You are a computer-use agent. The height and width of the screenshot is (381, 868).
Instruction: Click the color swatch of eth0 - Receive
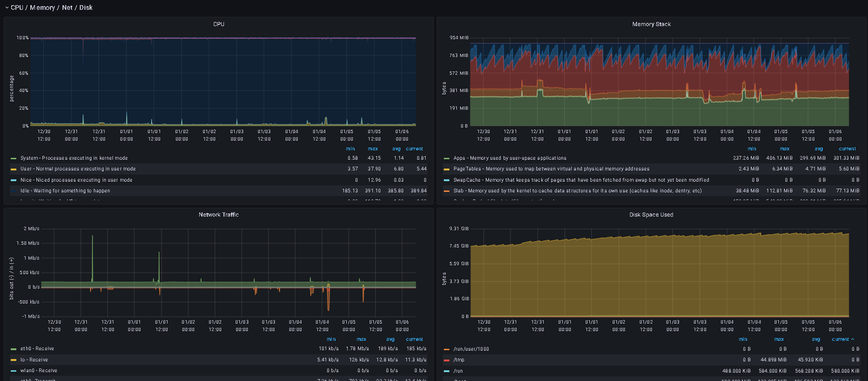[14, 349]
